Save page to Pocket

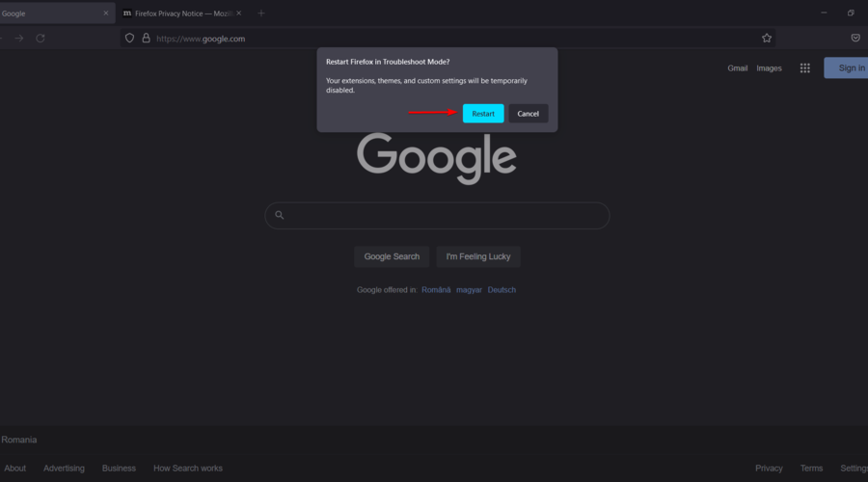(x=855, y=39)
